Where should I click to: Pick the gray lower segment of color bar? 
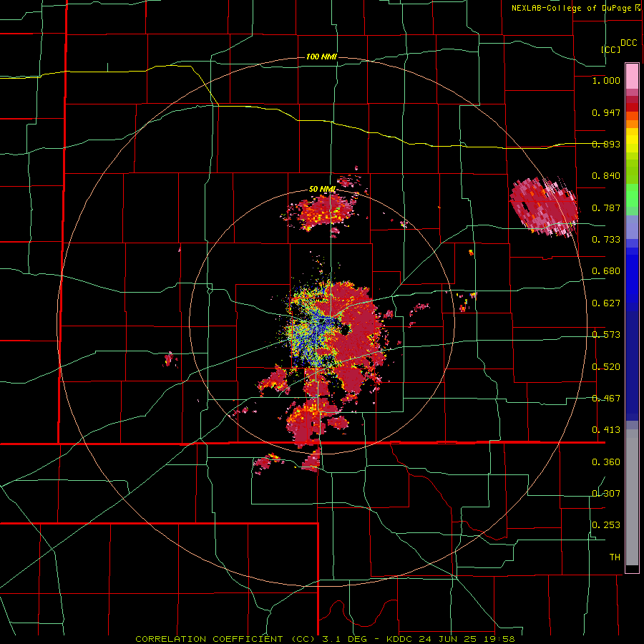[x=632, y=497]
